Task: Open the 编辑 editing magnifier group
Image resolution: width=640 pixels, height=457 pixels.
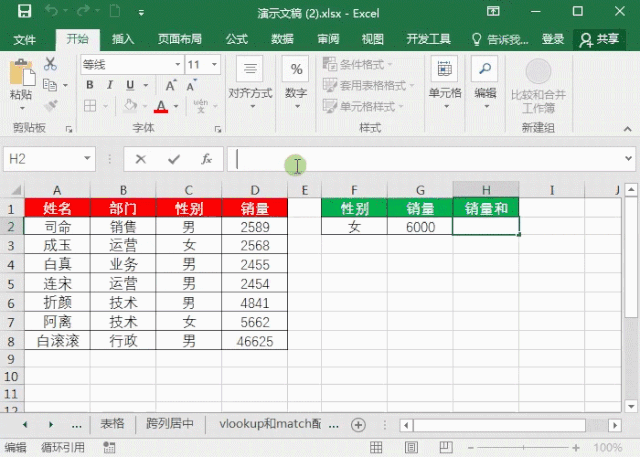Action: (485, 84)
